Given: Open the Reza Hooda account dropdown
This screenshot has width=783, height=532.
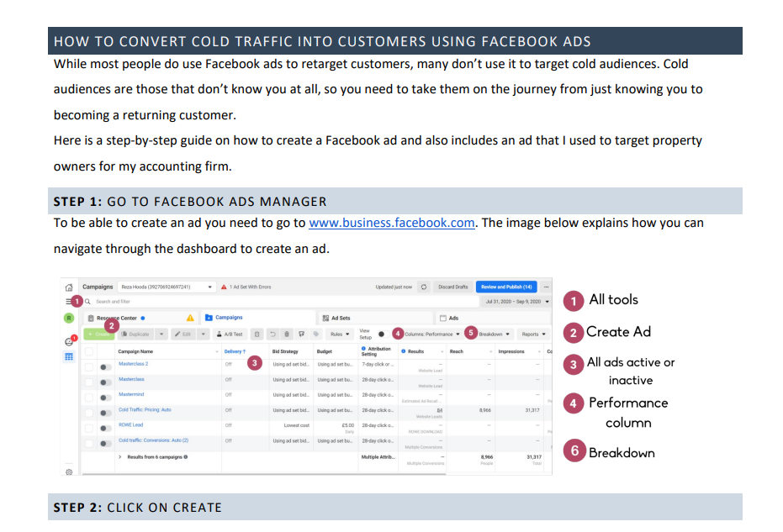Looking at the screenshot, I should (167, 287).
